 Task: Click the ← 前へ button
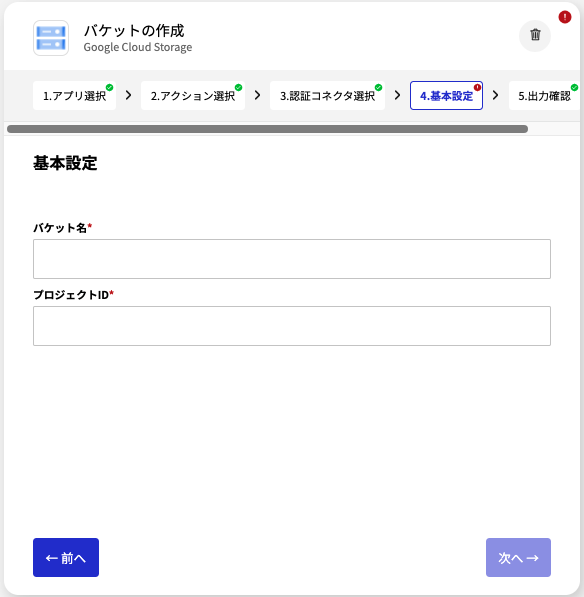pos(66,557)
